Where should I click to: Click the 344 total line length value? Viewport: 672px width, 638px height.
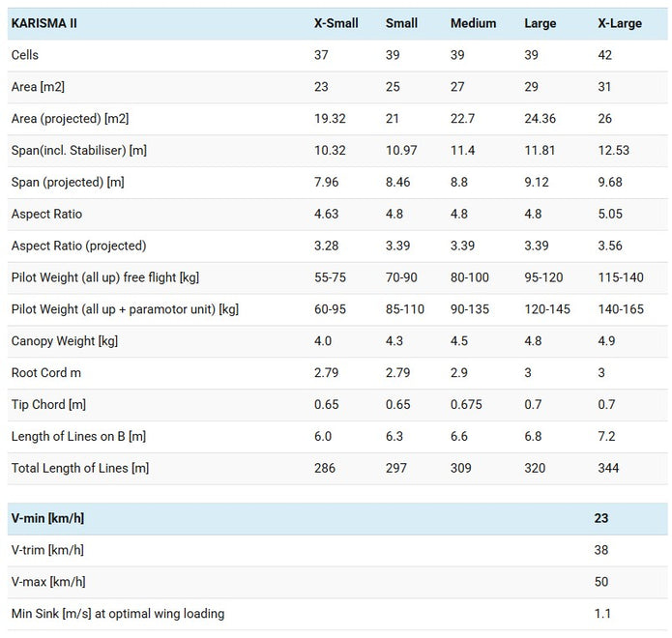pyautogui.click(x=608, y=468)
